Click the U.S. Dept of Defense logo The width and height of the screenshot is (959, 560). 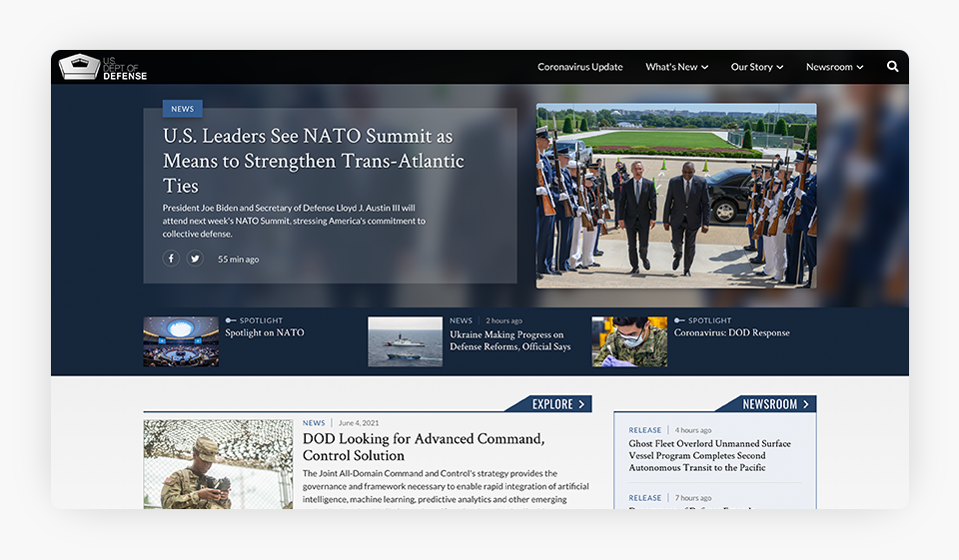pyautogui.click(x=103, y=68)
